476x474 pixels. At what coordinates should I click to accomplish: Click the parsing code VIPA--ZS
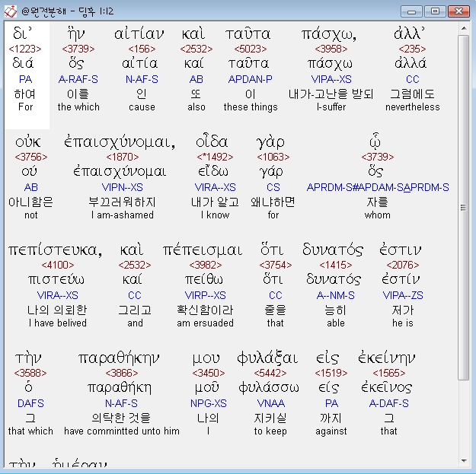pos(403,295)
